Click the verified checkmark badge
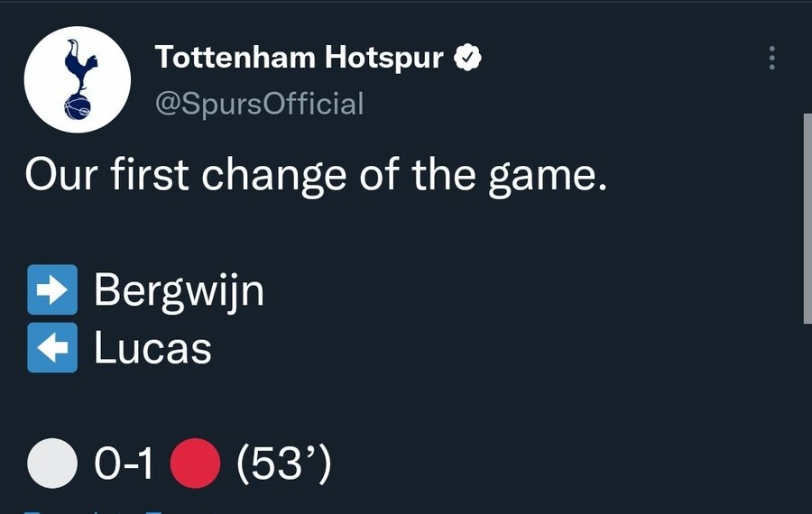Image resolution: width=812 pixels, height=514 pixels. point(467,58)
